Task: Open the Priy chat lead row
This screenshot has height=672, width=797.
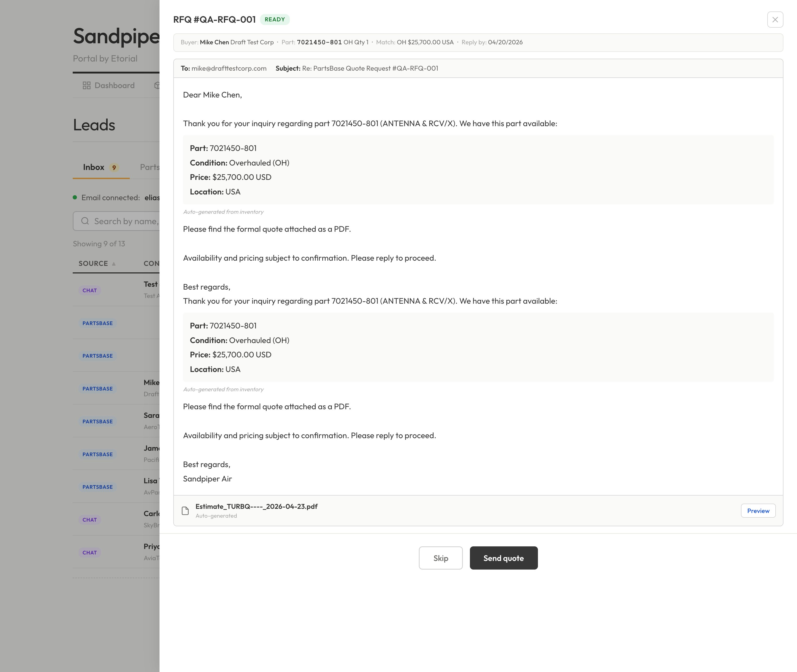Action: pyautogui.click(x=116, y=552)
